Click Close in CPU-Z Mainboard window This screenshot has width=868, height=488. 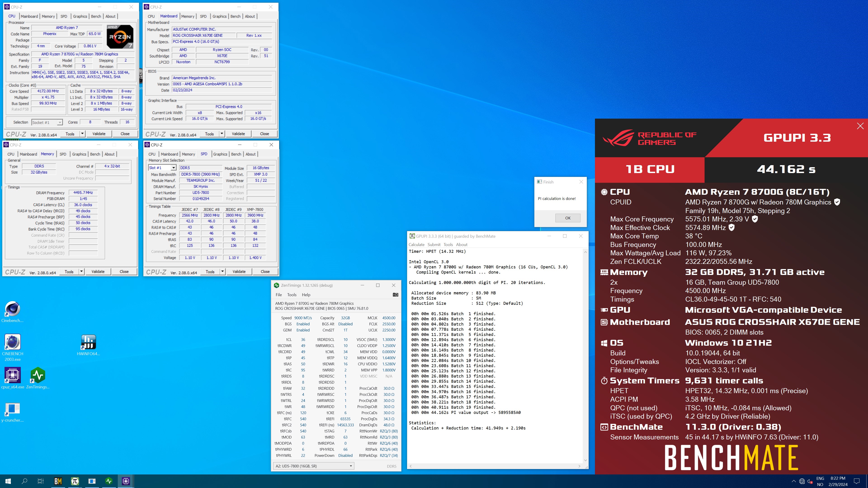pos(264,134)
